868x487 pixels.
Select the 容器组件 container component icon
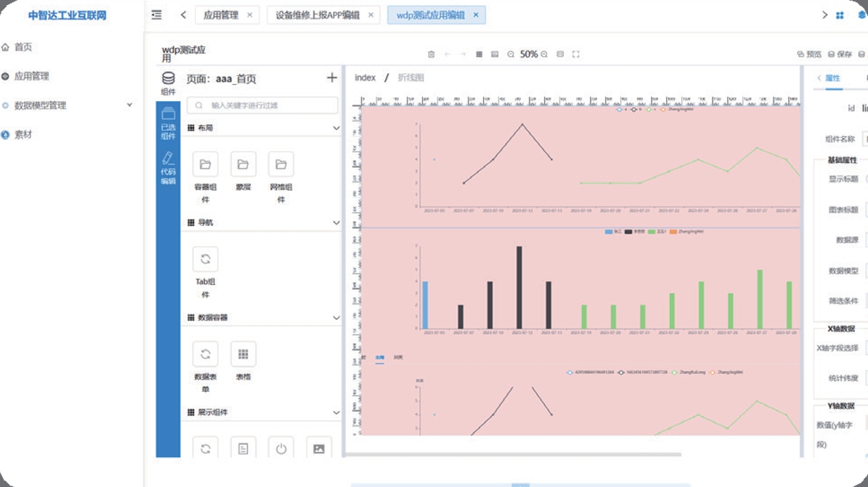click(205, 164)
